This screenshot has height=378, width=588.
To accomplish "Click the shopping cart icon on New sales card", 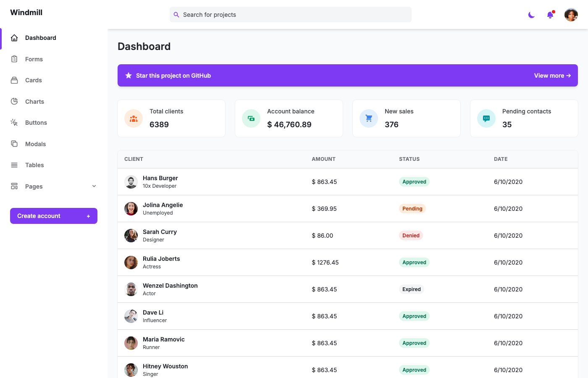I will (x=368, y=118).
